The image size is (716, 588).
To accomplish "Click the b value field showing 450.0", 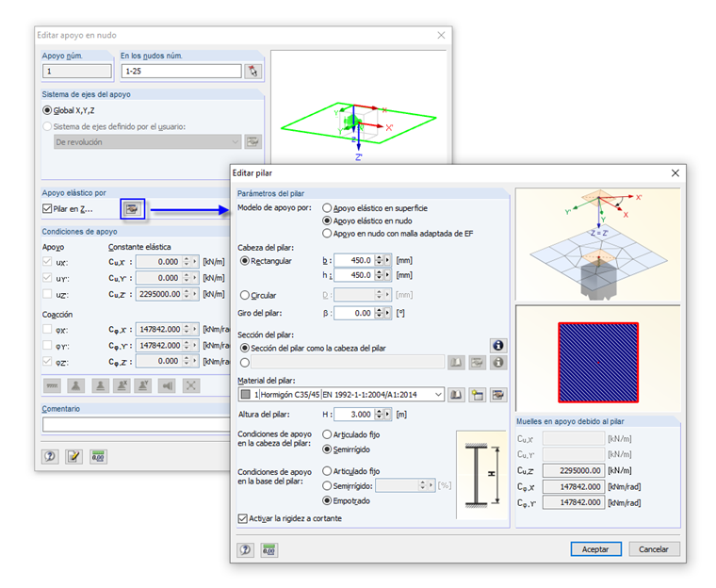I will point(354,260).
